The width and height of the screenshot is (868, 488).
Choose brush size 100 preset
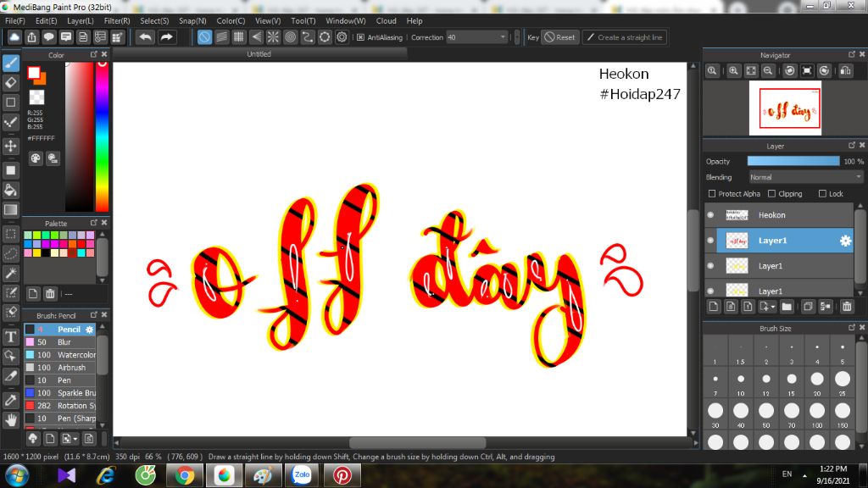point(817,411)
